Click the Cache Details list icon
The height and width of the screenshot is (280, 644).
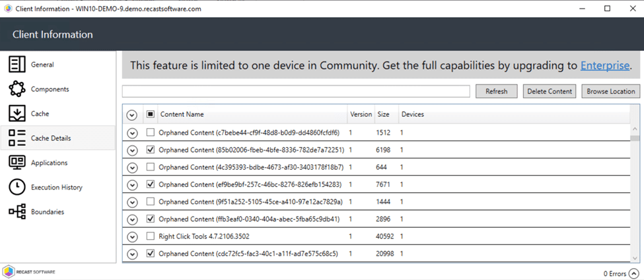17,138
